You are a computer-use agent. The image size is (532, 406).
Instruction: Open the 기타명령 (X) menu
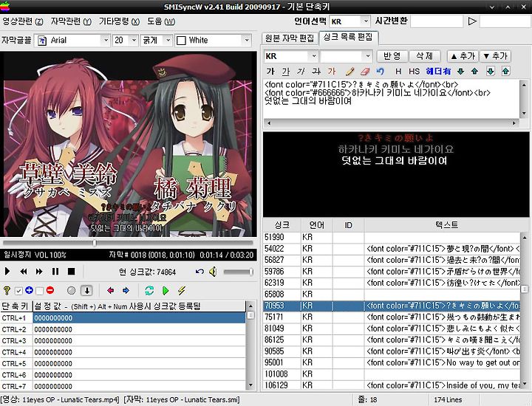(x=119, y=21)
